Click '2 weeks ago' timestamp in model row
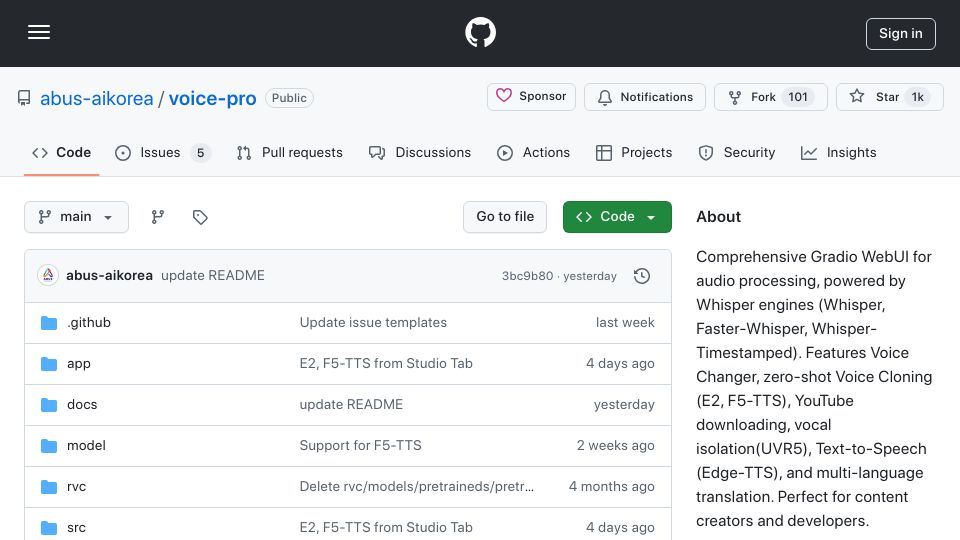The image size is (960, 540). coord(615,446)
